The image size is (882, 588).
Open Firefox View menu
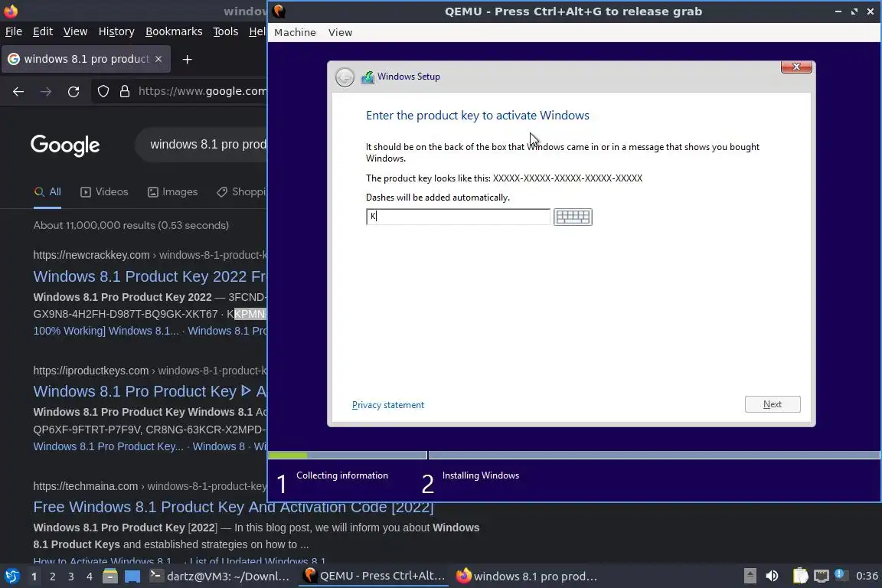click(x=75, y=31)
